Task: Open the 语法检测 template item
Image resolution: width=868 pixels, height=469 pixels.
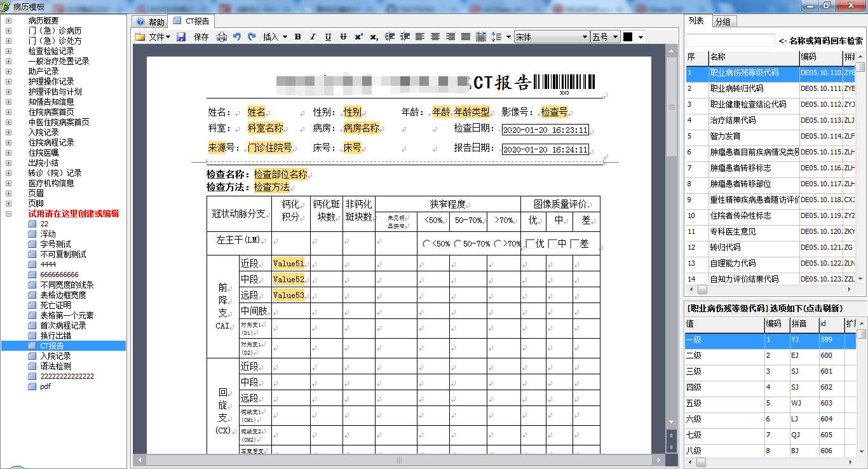Action: tap(55, 366)
